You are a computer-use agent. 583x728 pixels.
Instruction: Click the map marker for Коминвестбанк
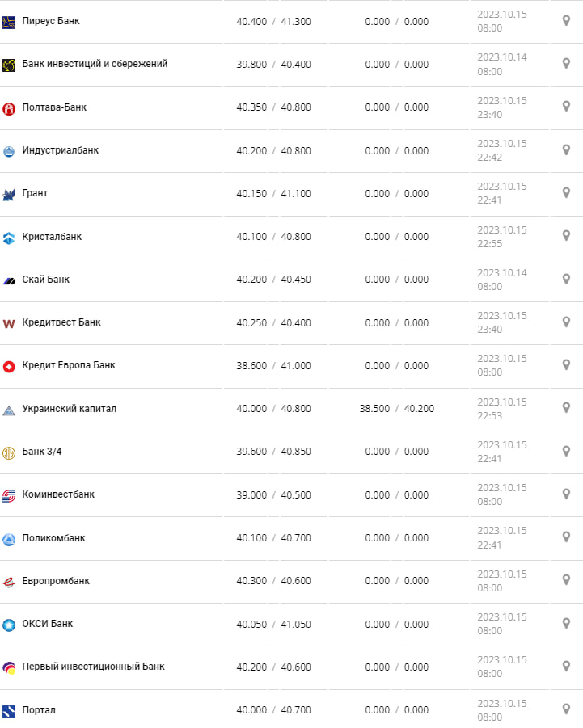pyautogui.click(x=566, y=493)
